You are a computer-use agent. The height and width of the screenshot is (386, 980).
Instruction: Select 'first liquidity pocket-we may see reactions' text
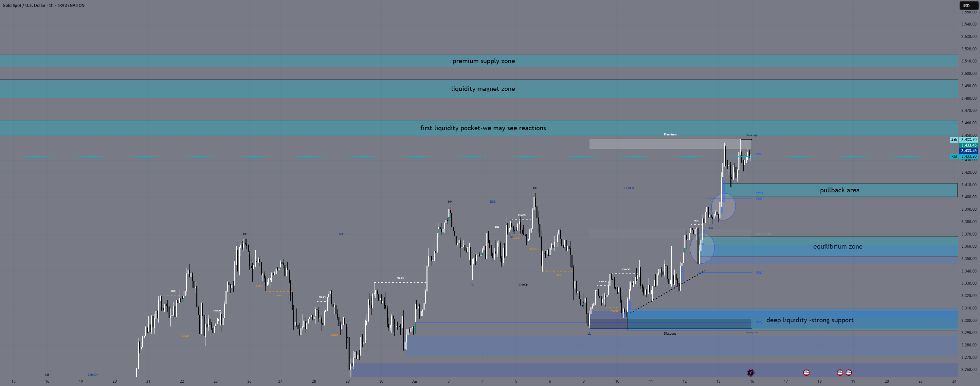pos(483,128)
